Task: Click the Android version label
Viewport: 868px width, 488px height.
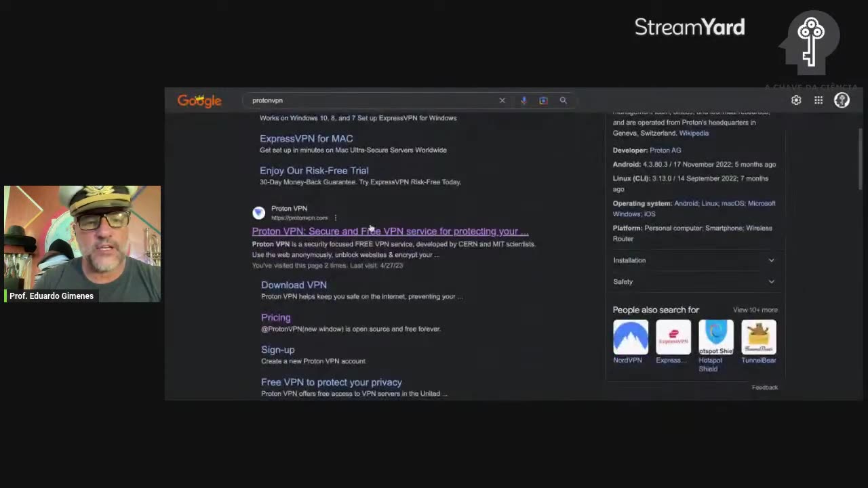Action: 627,164
